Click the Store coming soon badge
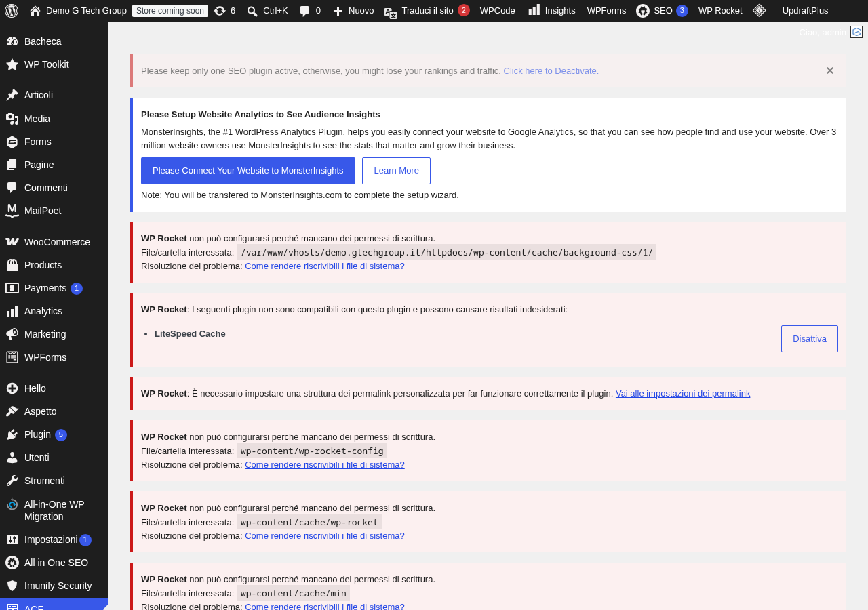 pyautogui.click(x=170, y=11)
